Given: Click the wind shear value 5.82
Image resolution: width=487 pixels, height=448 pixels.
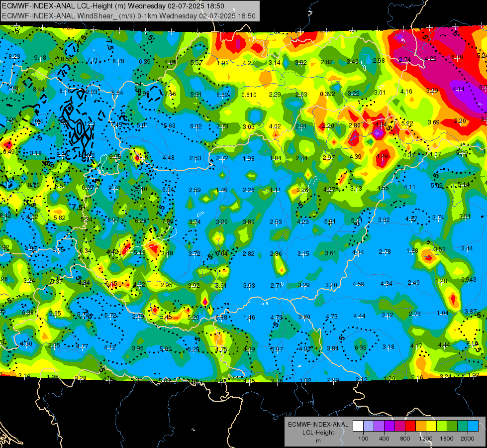Looking at the screenshot, I should click(60, 218).
